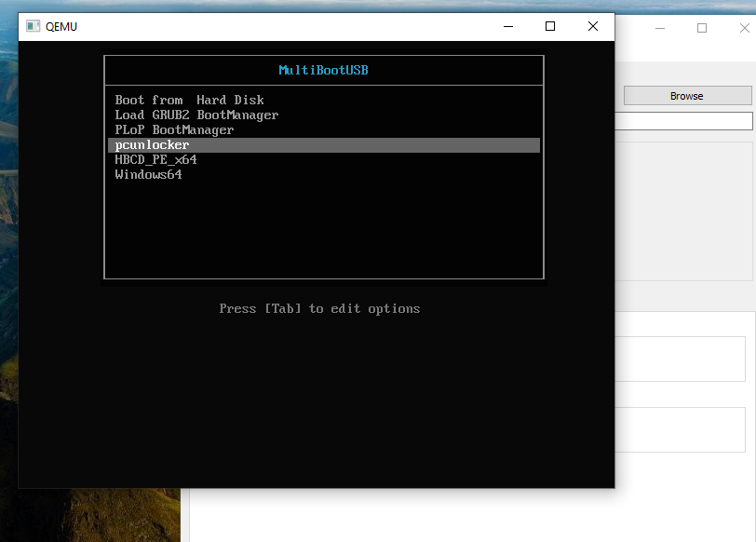The height and width of the screenshot is (542, 756).
Task: Select "Boot from Hard Disk" boot entry
Action: (190, 101)
